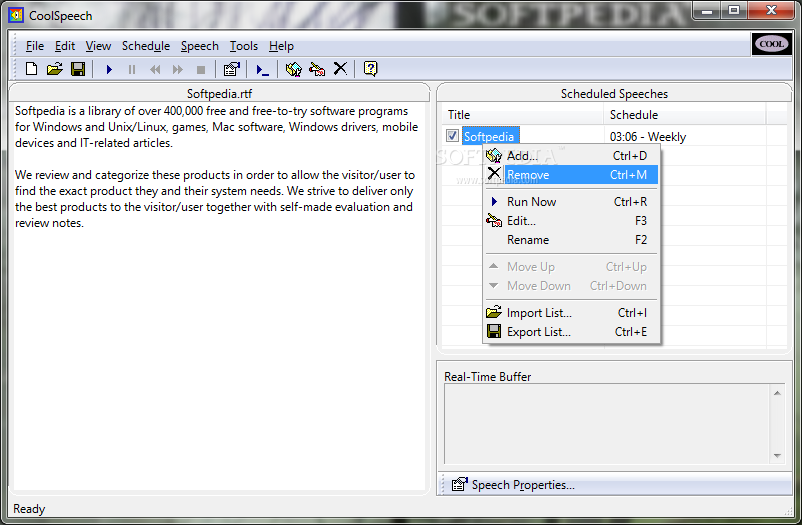Open the View menu

(x=98, y=46)
